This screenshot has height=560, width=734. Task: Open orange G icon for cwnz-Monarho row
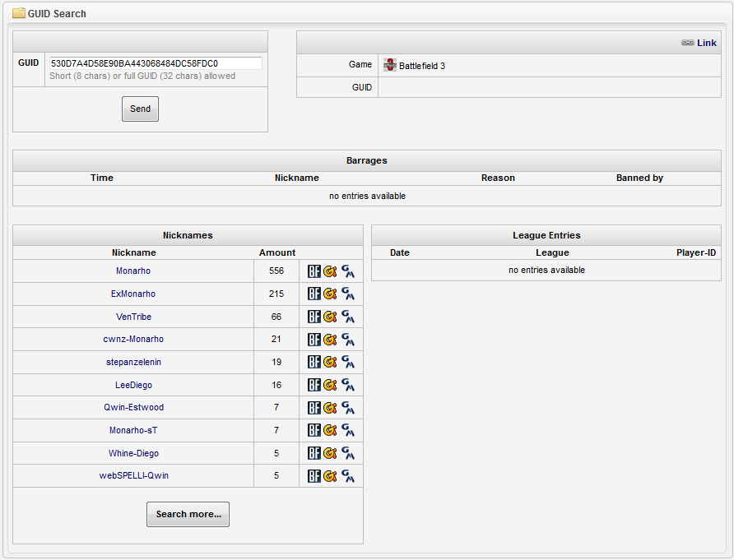coord(330,340)
